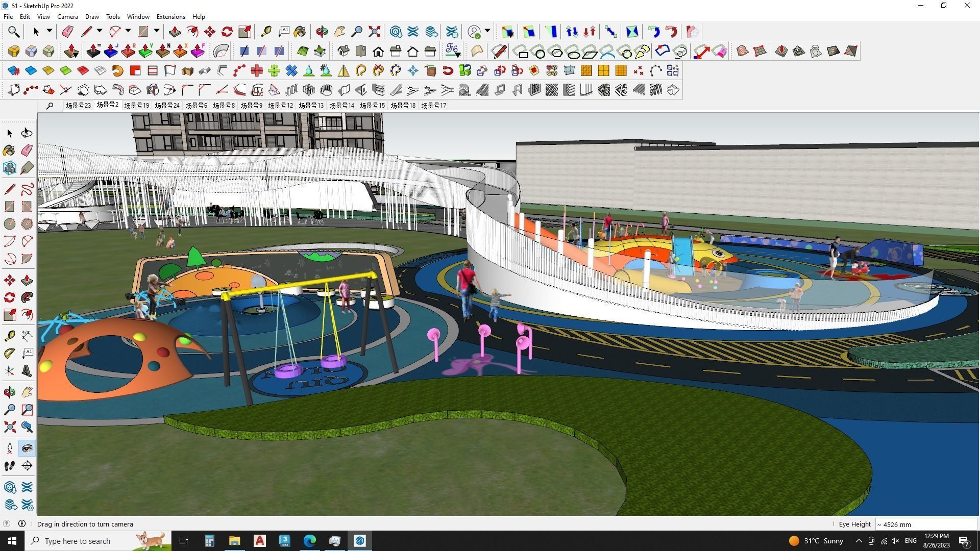Viewport: 980px width, 551px height.
Task: Click Zoom Extents icon in top toolbar
Action: point(375,32)
